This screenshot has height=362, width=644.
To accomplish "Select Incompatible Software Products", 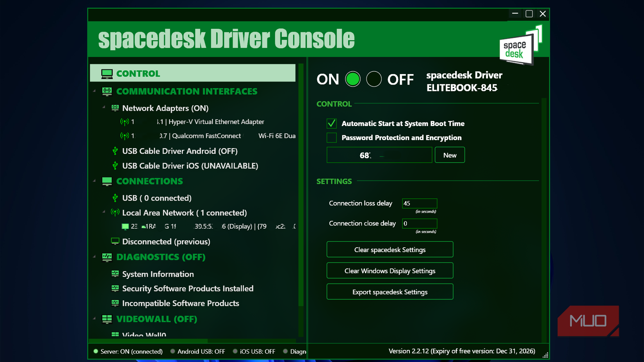I will [180, 303].
